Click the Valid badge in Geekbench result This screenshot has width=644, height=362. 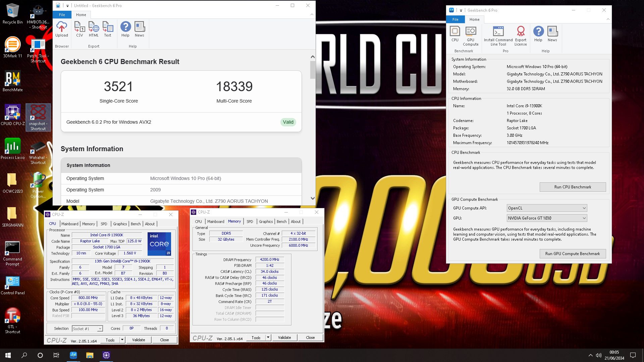click(288, 122)
